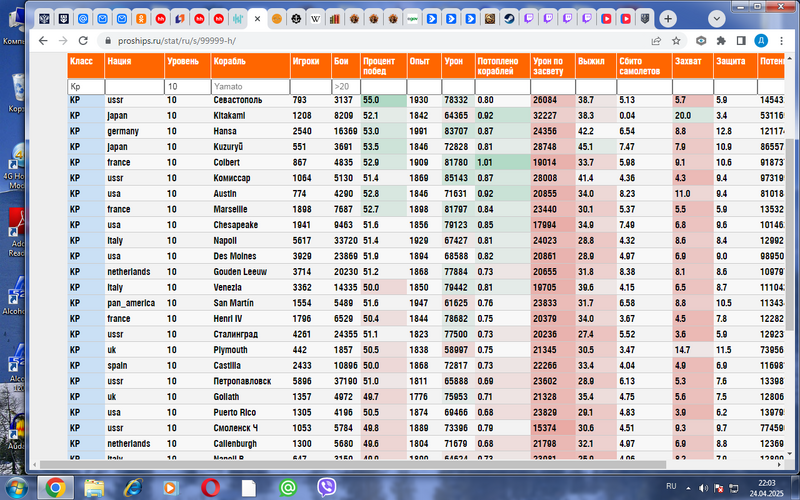Switch to the Steam tab
Viewport: 800px width, 500px height.
click(x=509, y=19)
